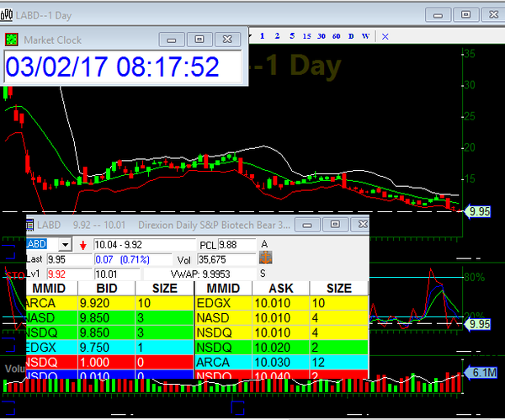Viewport: 505px width, 420px height.
Task: Click the BID column header
Action: [x=105, y=288]
